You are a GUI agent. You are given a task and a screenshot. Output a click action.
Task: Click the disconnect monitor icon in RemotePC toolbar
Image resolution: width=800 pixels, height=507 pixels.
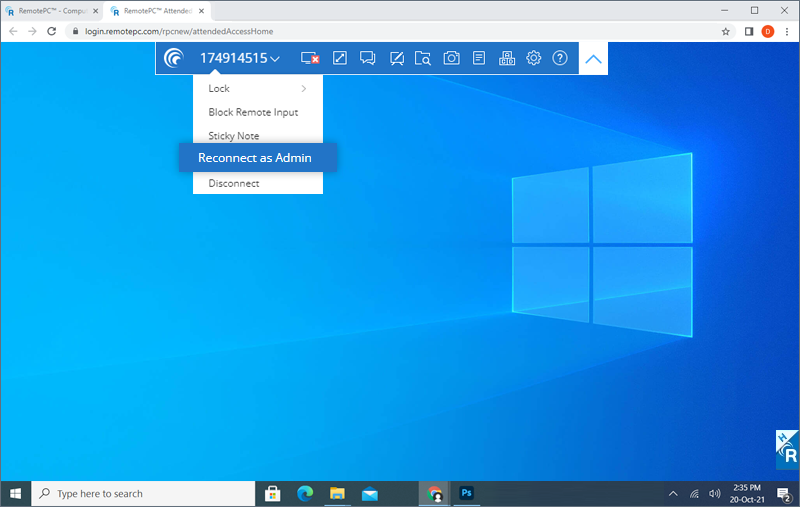[310, 58]
